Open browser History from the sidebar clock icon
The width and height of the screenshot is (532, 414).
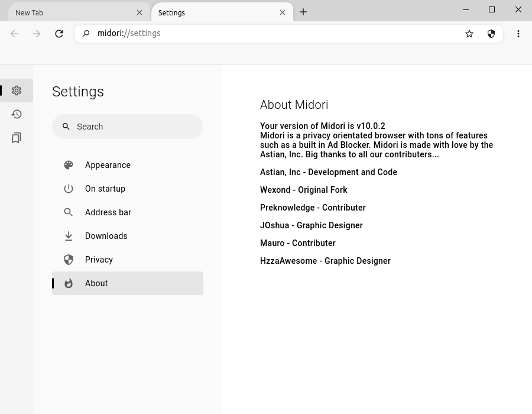click(x=17, y=114)
